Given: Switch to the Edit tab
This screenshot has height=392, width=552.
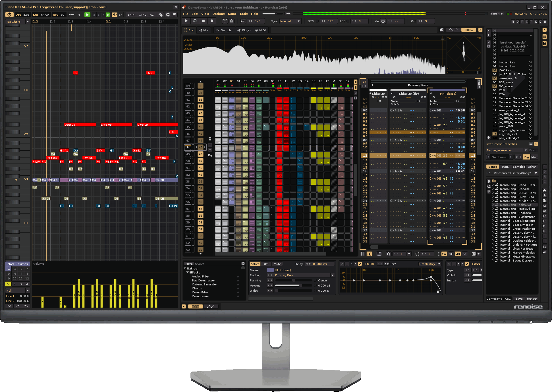Looking at the screenshot, I should click(x=189, y=30).
